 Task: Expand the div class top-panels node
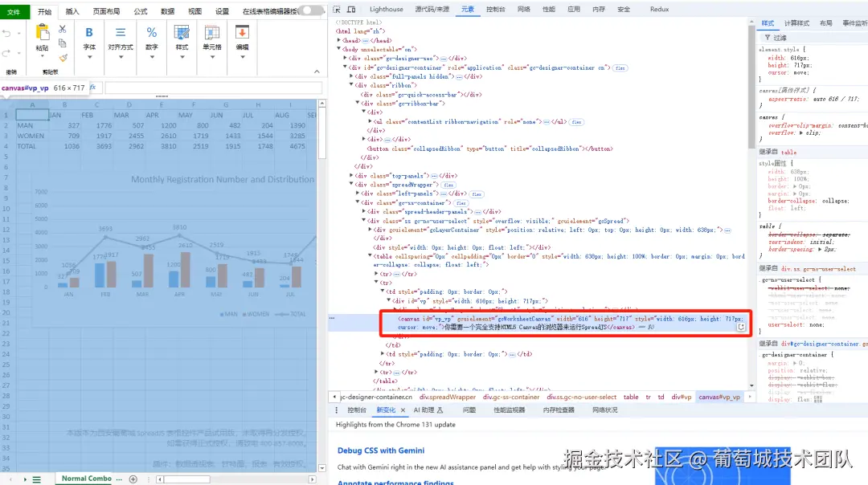click(351, 176)
